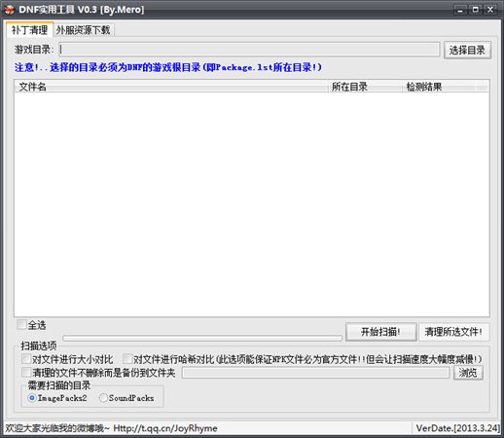The image size is (504, 438).
Task: Click the DNF app icon in title bar
Action: [x=9, y=10]
